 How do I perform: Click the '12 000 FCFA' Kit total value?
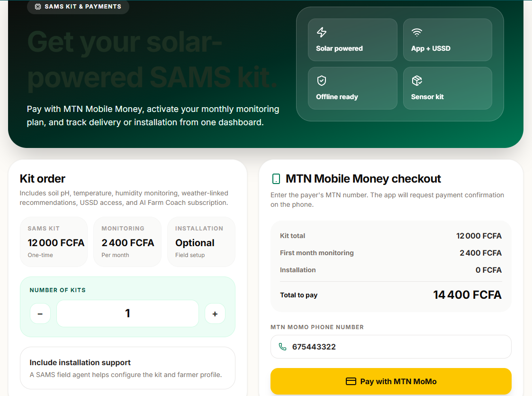[479, 236]
